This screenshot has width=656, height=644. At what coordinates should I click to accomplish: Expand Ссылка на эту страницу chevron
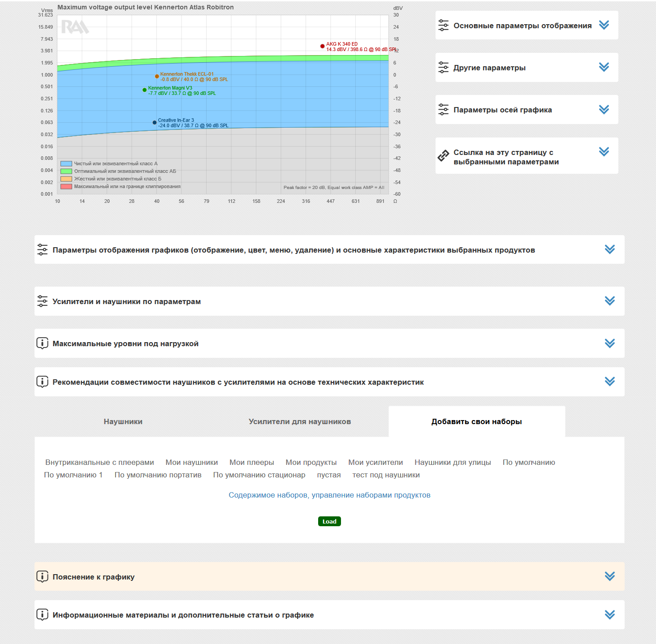click(604, 152)
